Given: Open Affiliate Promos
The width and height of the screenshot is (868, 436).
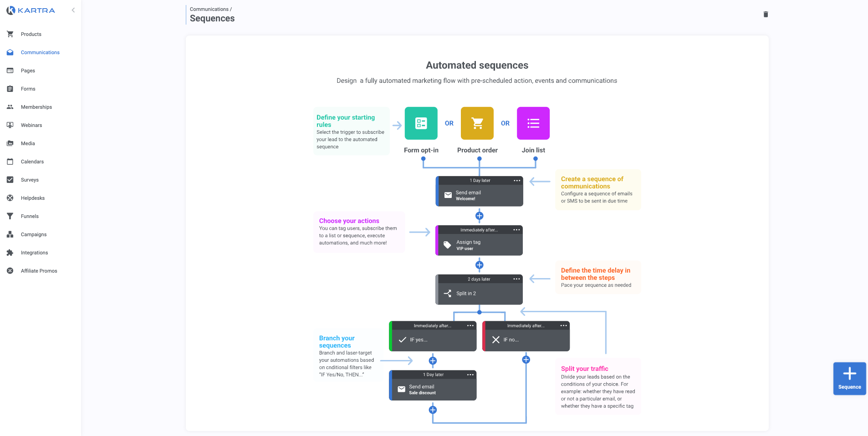Looking at the screenshot, I should tap(39, 271).
